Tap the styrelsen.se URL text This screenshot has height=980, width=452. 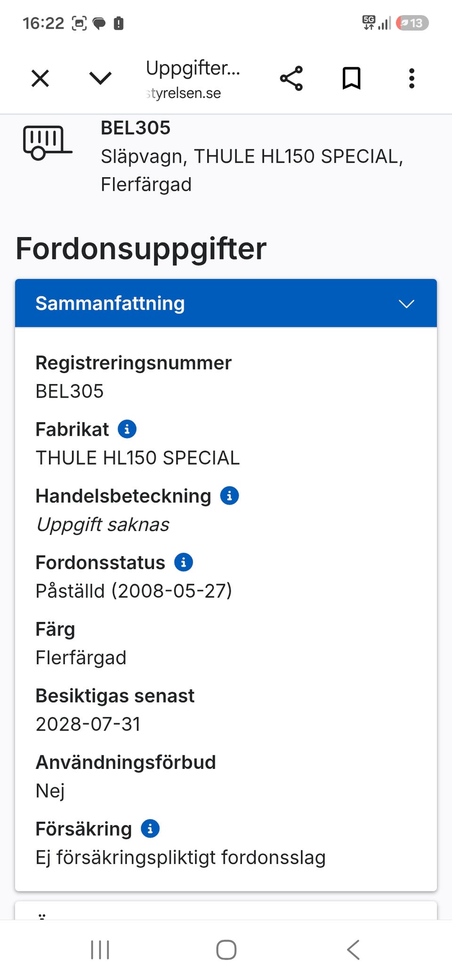(184, 93)
